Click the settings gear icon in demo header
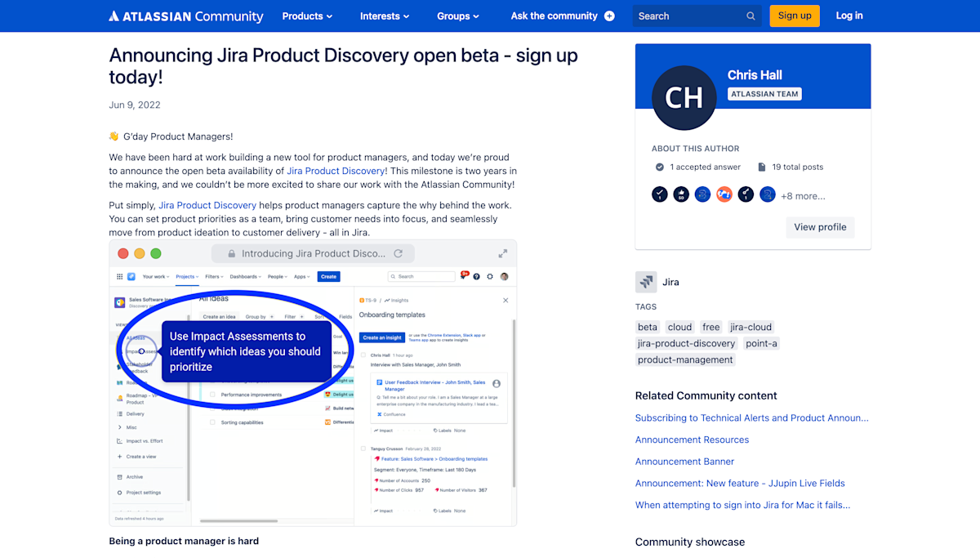 click(490, 276)
